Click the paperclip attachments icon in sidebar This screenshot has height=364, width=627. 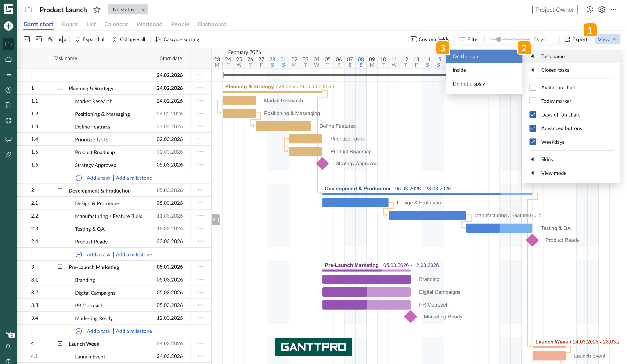point(8,154)
